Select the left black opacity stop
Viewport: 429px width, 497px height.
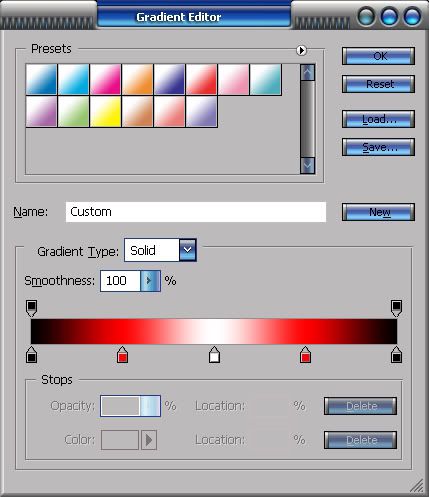click(31, 308)
